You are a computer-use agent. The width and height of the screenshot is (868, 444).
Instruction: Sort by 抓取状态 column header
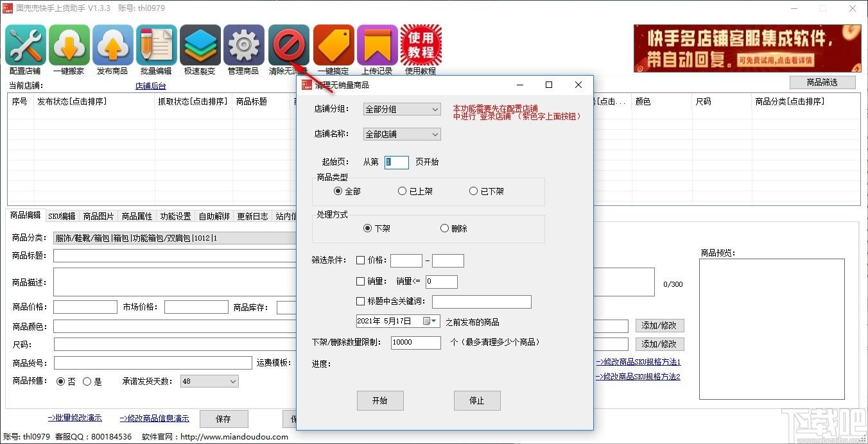(x=193, y=101)
